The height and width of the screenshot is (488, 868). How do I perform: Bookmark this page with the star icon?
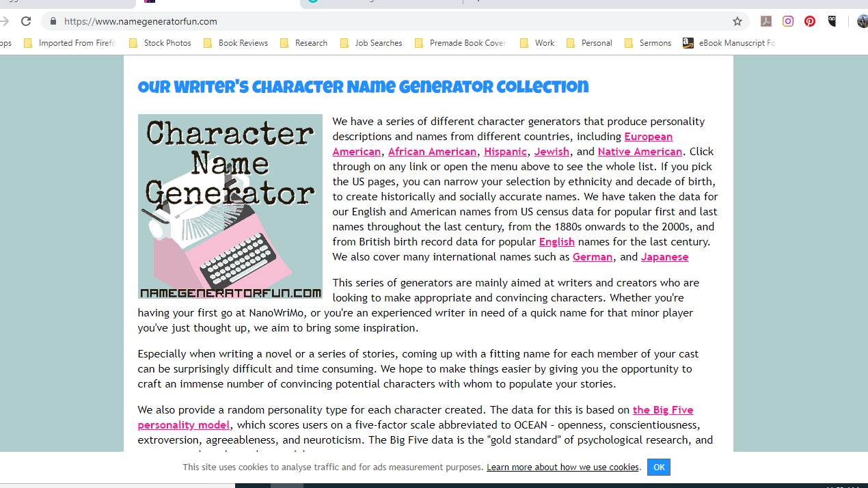[x=737, y=21]
